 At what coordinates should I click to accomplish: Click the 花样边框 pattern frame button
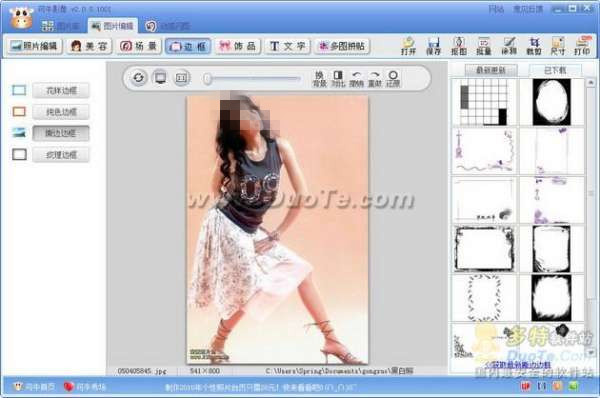[x=61, y=91]
